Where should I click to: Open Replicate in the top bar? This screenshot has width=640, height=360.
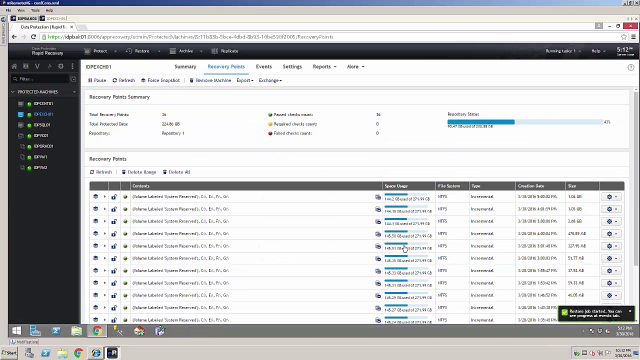pos(225,51)
